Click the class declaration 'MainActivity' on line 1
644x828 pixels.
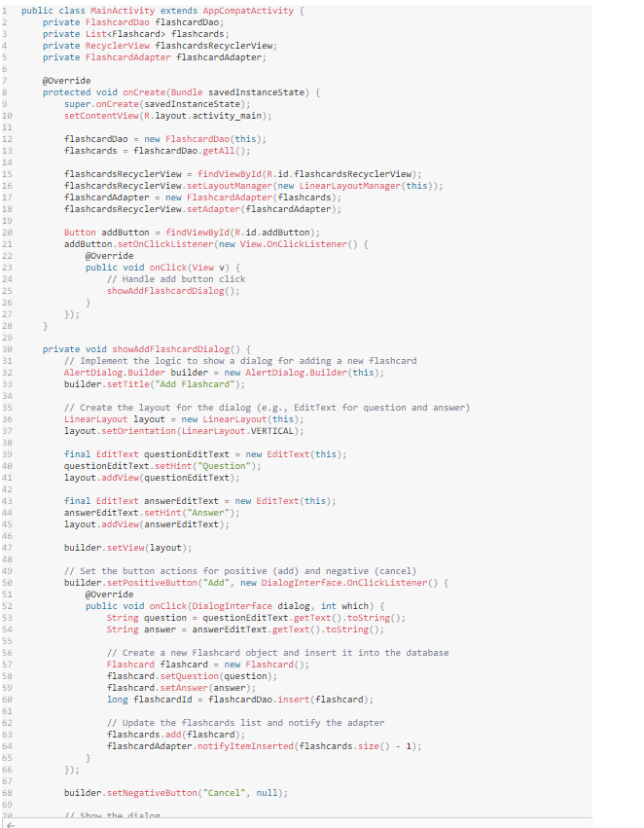point(123,11)
